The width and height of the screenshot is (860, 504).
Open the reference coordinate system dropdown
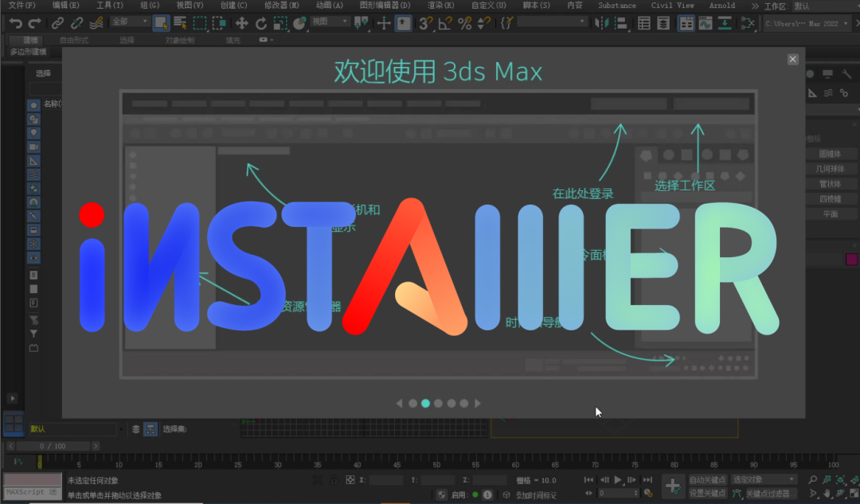pos(330,21)
